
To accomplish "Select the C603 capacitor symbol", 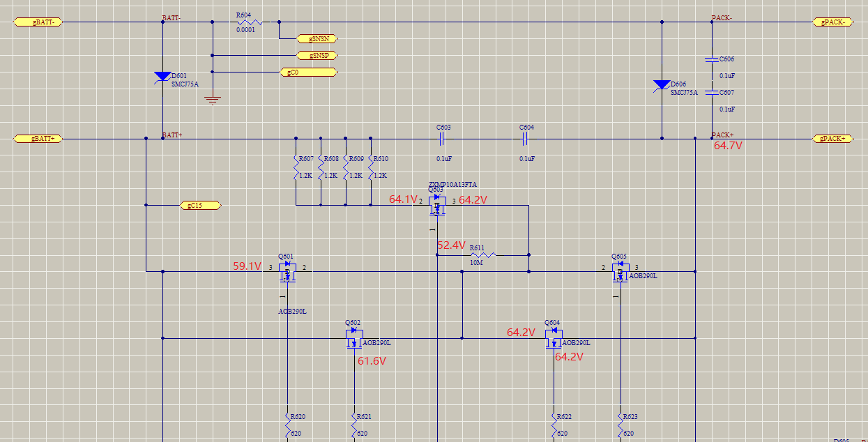I will (442, 139).
